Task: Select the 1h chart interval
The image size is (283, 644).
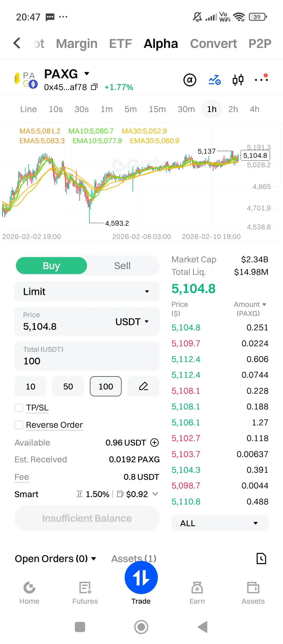Action: [212, 109]
